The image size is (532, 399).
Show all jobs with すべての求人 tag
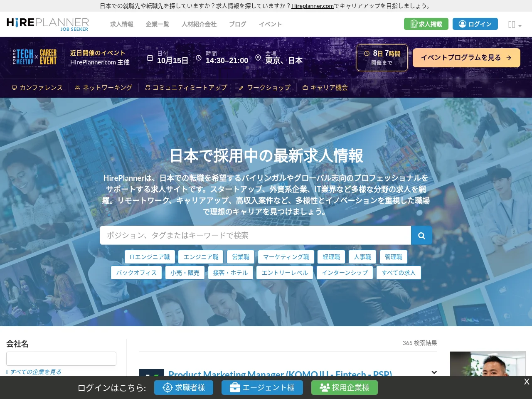click(399, 273)
